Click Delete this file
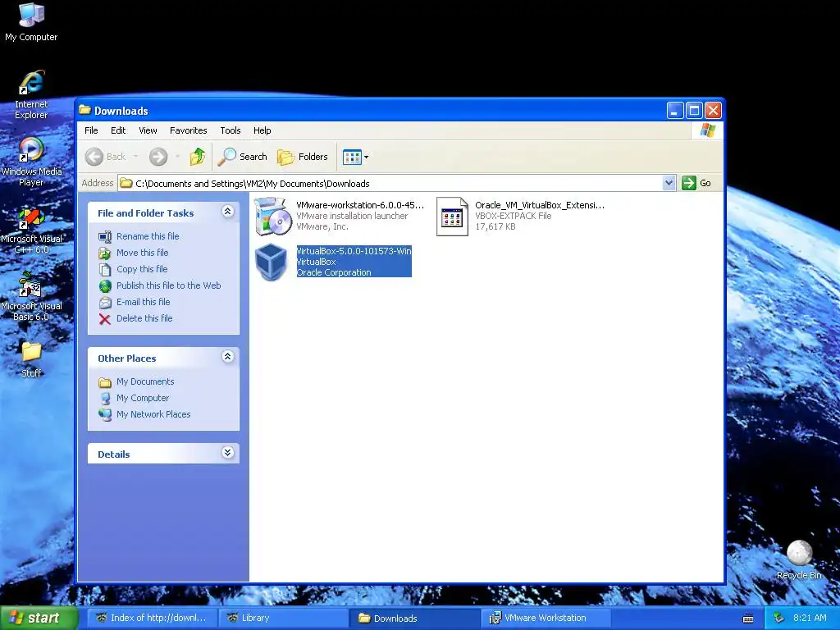 pyautogui.click(x=144, y=318)
